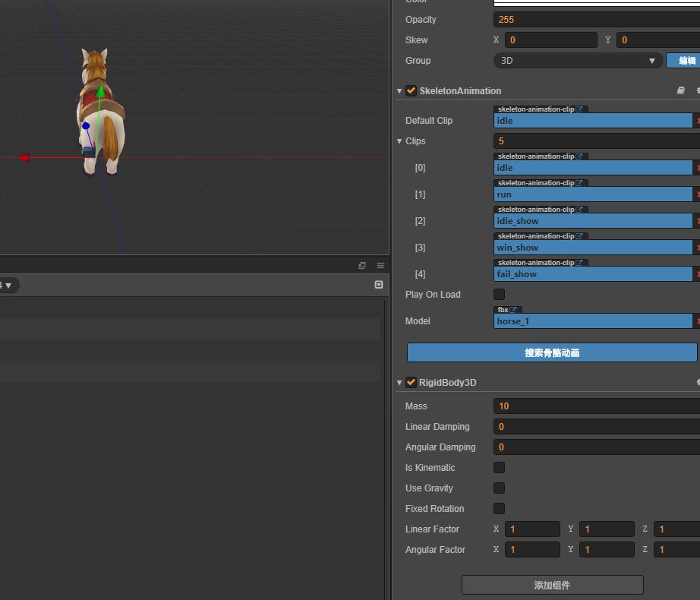Click the Skew X input field
Screen dimensions: 700x600
551,40
